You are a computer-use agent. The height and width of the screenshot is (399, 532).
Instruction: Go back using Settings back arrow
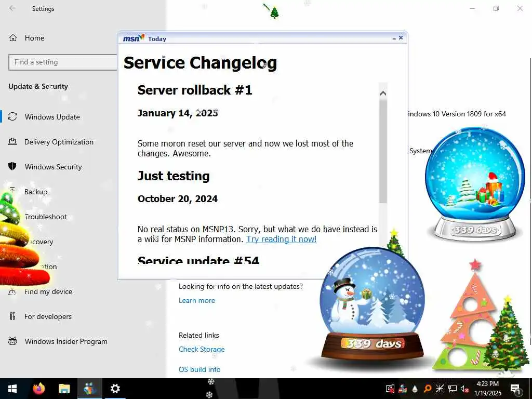[12, 8]
